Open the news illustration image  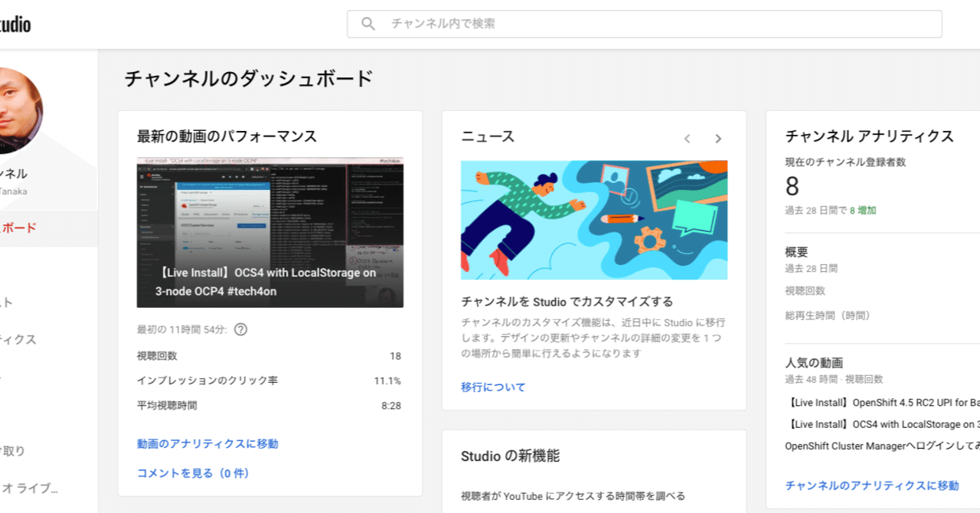pos(594,220)
